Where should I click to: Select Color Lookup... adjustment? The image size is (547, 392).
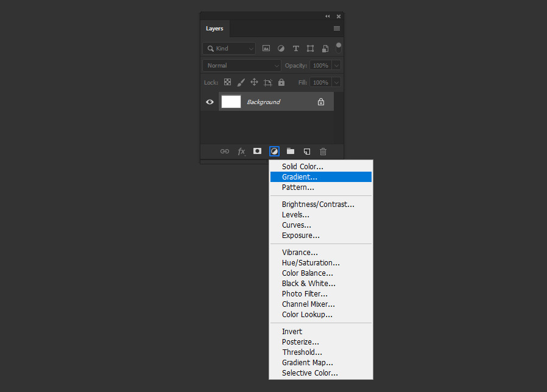tap(321, 315)
